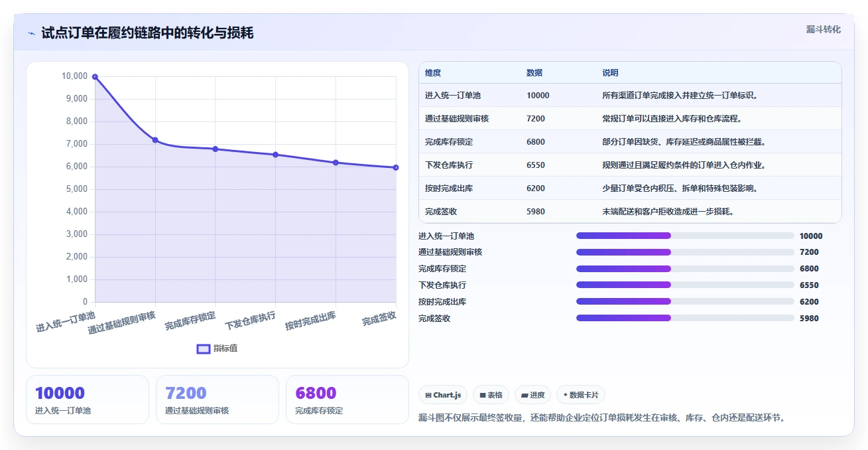
Task: Click the 10000 value in the table
Action: pyautogui.click(x=538, y=96)
